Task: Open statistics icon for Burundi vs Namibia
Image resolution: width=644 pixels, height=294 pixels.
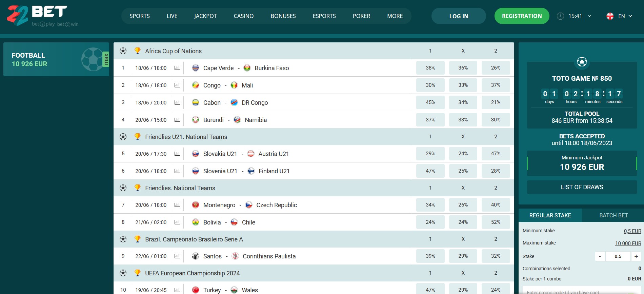Action: 177,120
